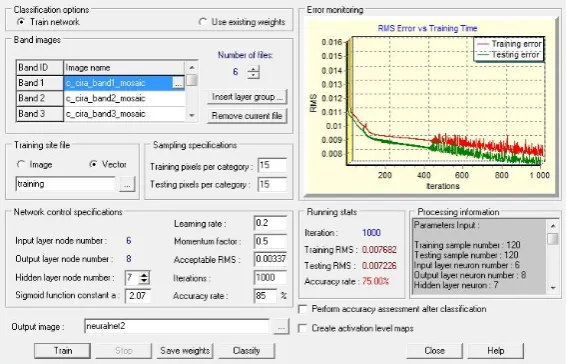Click the Band 3 ID cell
The image size is (567, 364).
pos(40,114)
